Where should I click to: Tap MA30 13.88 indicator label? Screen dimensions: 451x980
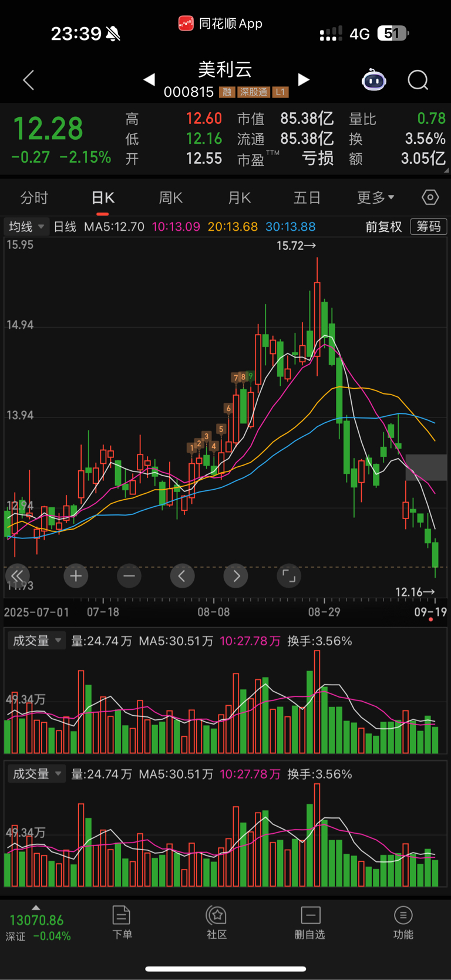(x=291, y=227)
